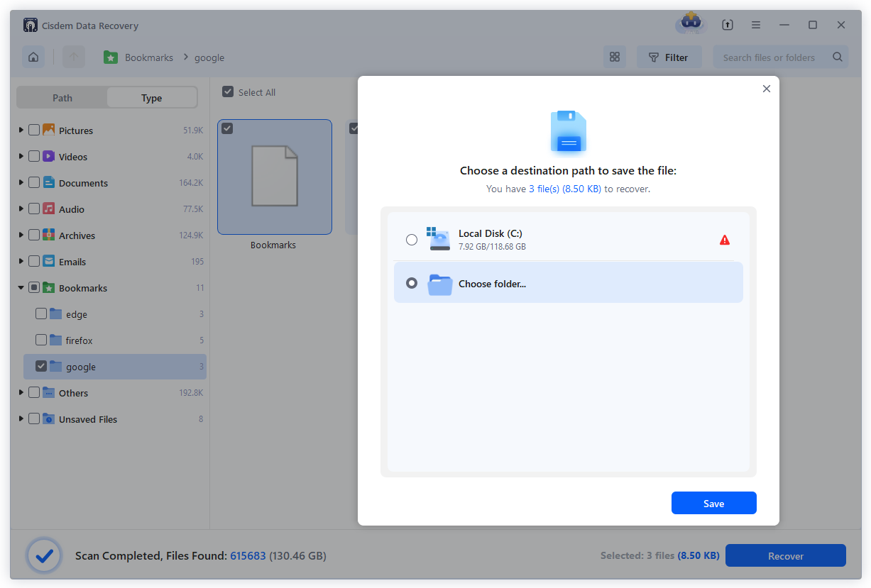Click the Save button in the dialog
This screenshot has width=871, height=588.
(713, 502)
